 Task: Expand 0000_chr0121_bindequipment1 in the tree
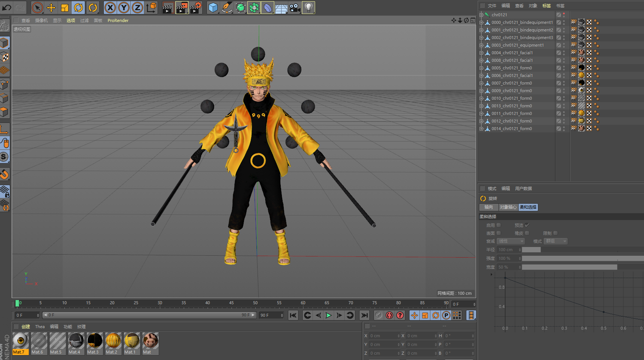pos(481,22)
